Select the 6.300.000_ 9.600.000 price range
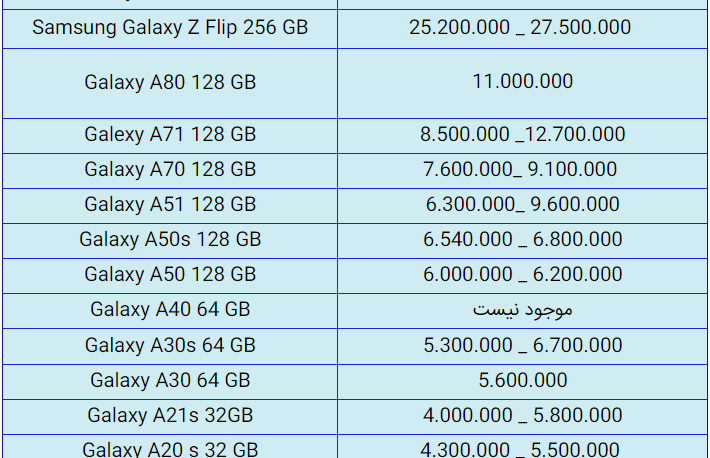The height and width of the screenshot is (458, 710). pyautogui.click(x=523, y=204)
